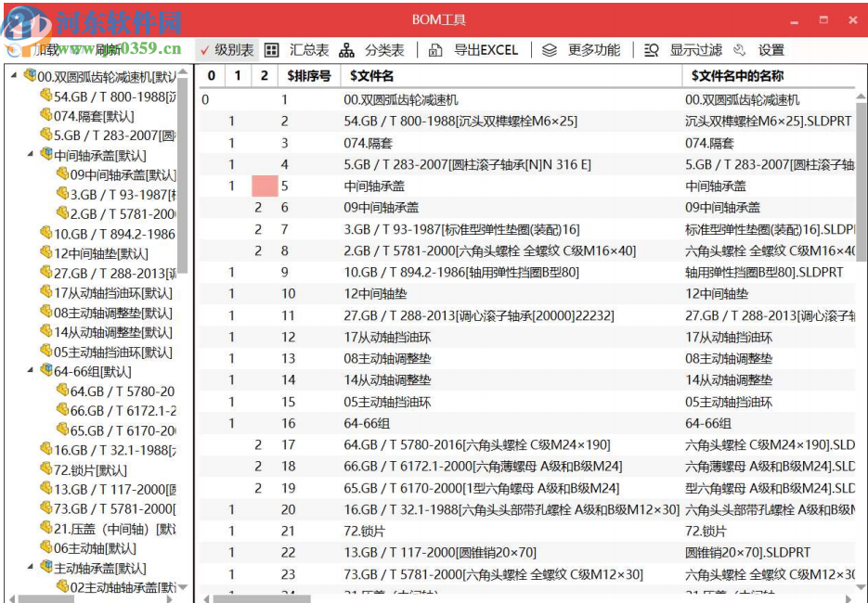Click part icon beside 16.GB / T 32.1-1988 in tree
Screen dimensions: 868x603
pyautogui.click(x=46, y=449)
